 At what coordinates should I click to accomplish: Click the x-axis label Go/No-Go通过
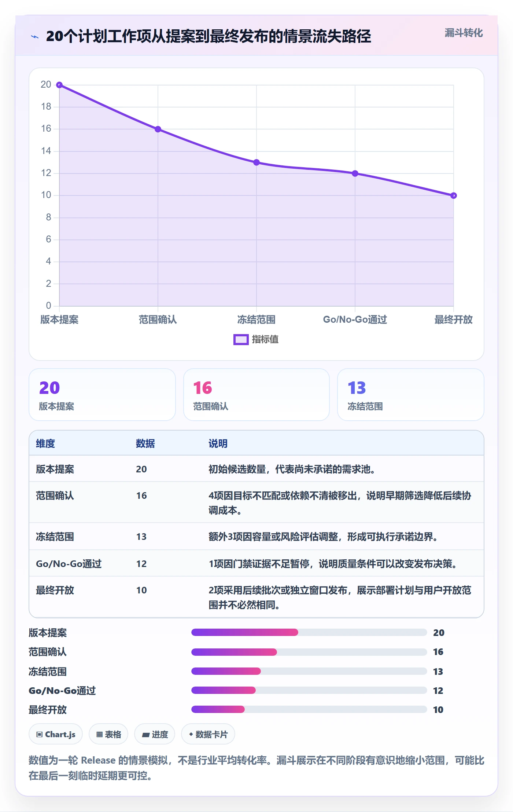coord(355,319)
